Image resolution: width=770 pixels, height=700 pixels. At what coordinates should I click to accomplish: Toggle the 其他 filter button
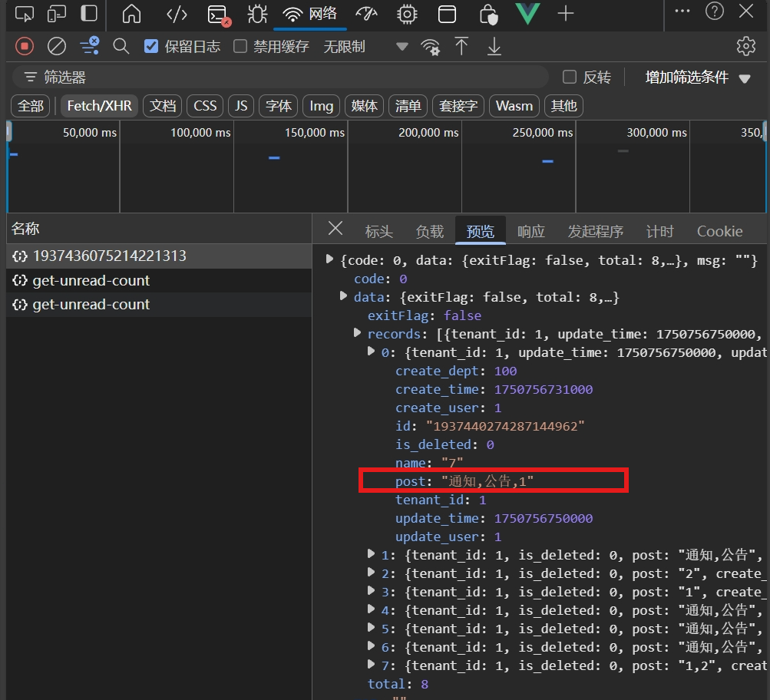coord(563,106)
